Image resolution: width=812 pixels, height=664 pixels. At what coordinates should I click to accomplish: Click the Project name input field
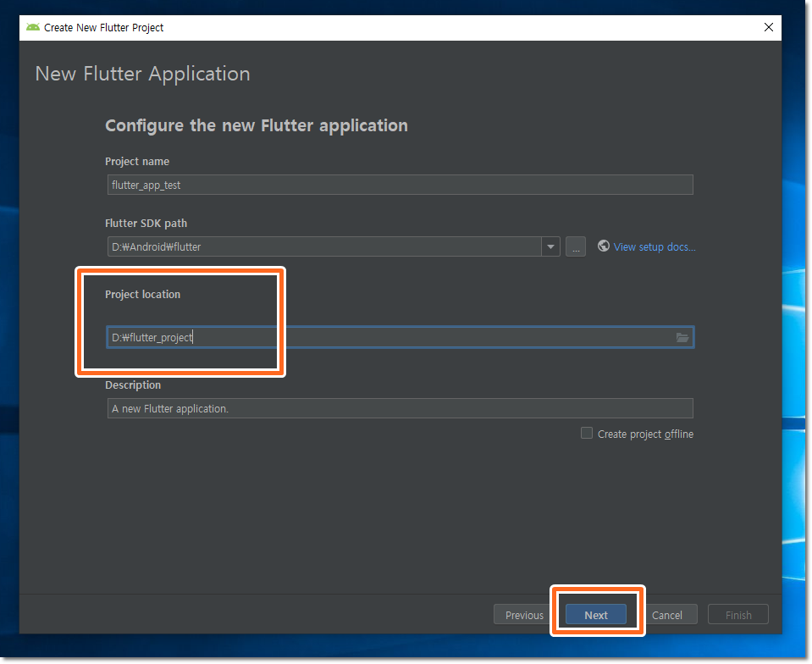[x=400, y=185]
